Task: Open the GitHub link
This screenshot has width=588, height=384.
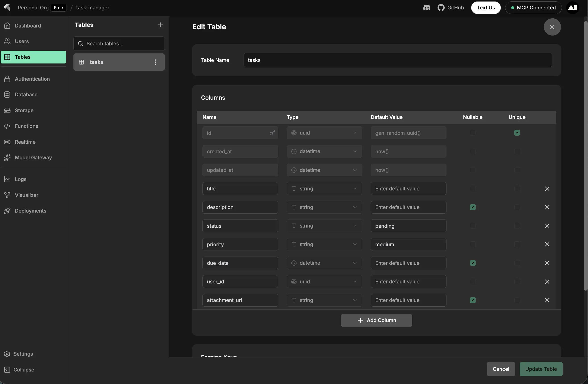Action: click(451, 8)
